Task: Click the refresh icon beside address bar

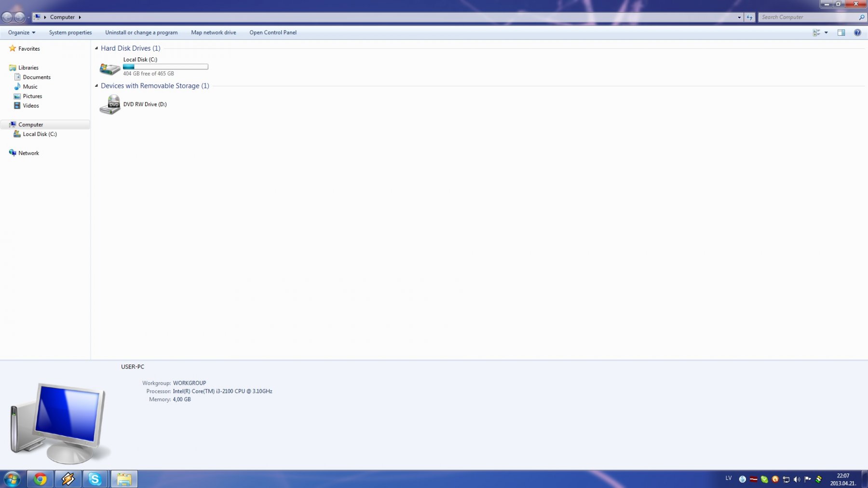Action: tap(749, 17)
